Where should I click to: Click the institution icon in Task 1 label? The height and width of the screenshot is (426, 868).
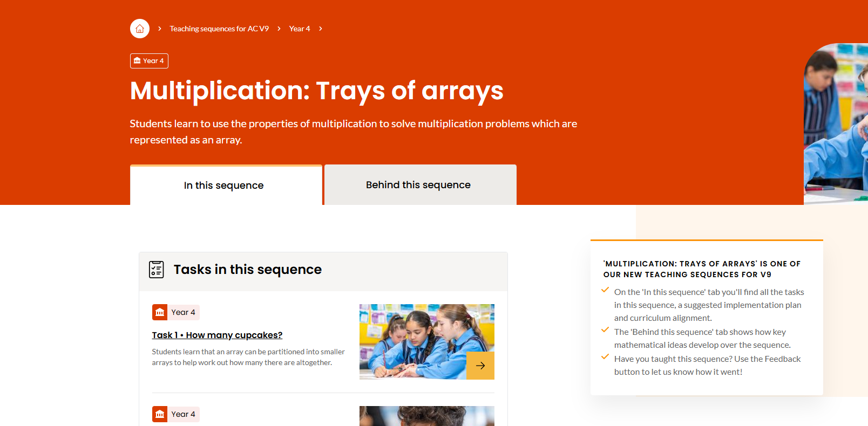pos(160,312)
